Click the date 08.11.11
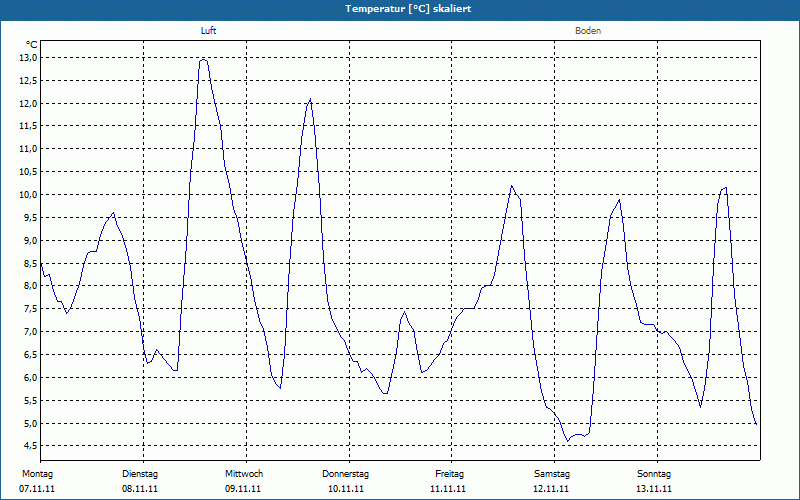The image size is (800, 500). pyautogui.click(x=140, y=489)
